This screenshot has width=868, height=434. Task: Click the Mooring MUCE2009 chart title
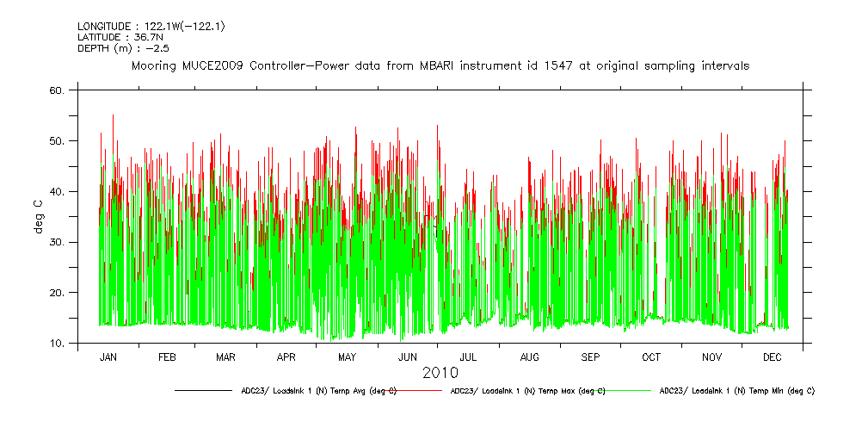440,65
